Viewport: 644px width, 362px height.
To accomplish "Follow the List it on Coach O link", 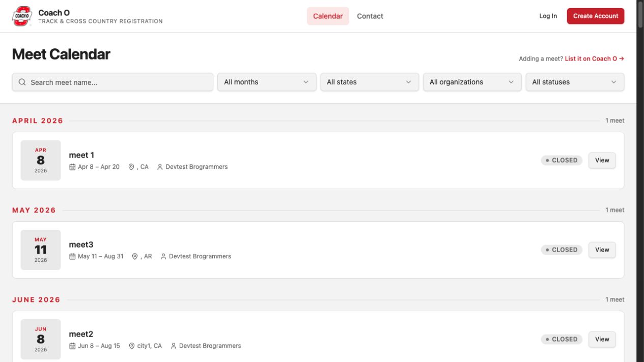I will [595, 59].
